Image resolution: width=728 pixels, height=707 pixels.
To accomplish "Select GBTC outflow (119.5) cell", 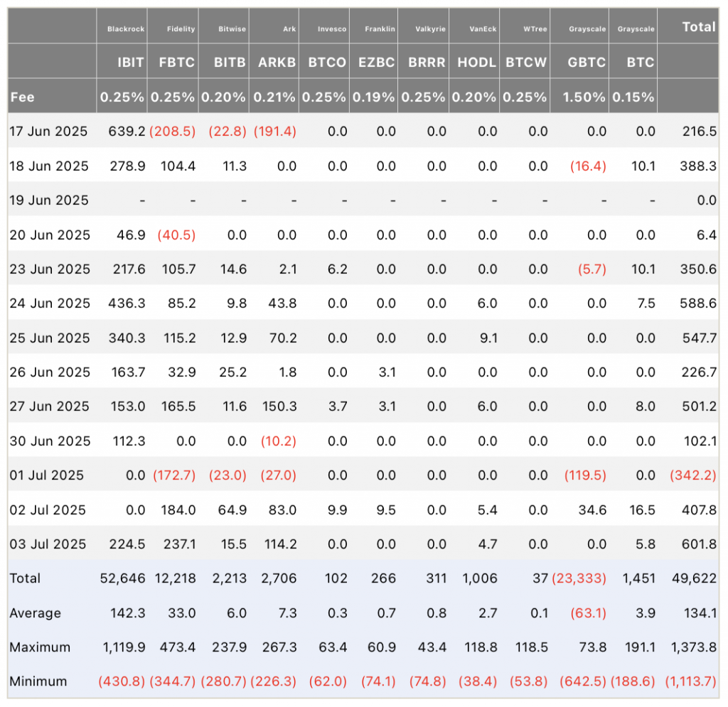I will (585, 475).
